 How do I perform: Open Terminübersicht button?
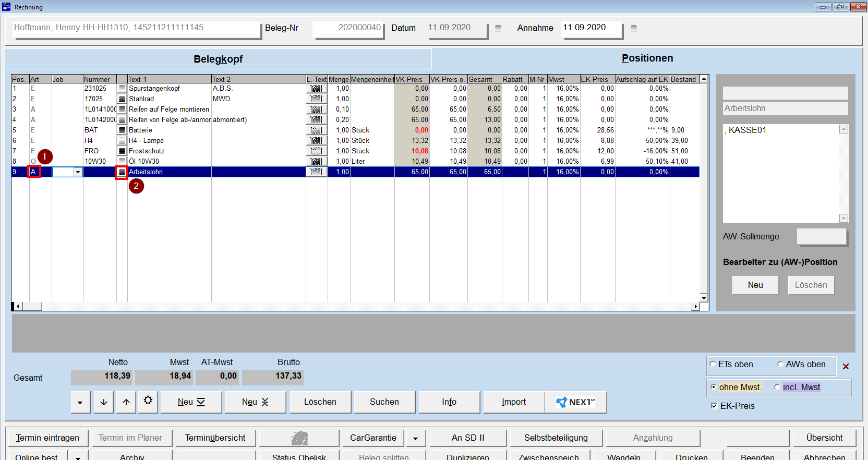click(x=215, y=438)
